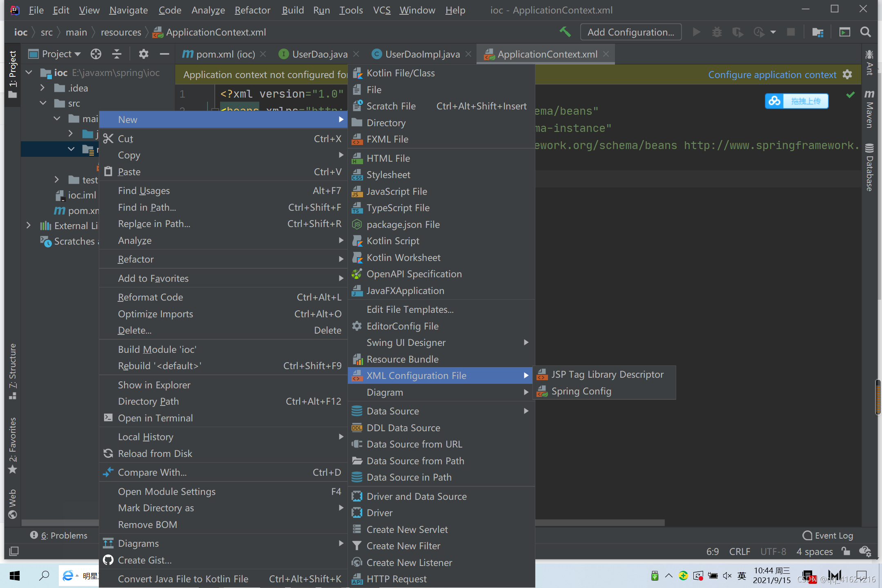The width and height of the screenshot is (882, 588).
Task: Click the locate/select opened file icon
Action: pyautogui.click(x=96, y=54)
